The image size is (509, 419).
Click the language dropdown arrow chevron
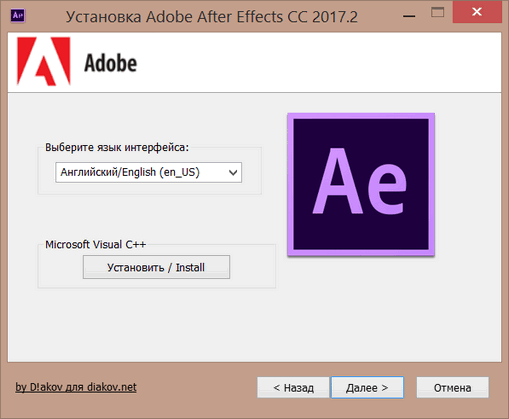233,173
